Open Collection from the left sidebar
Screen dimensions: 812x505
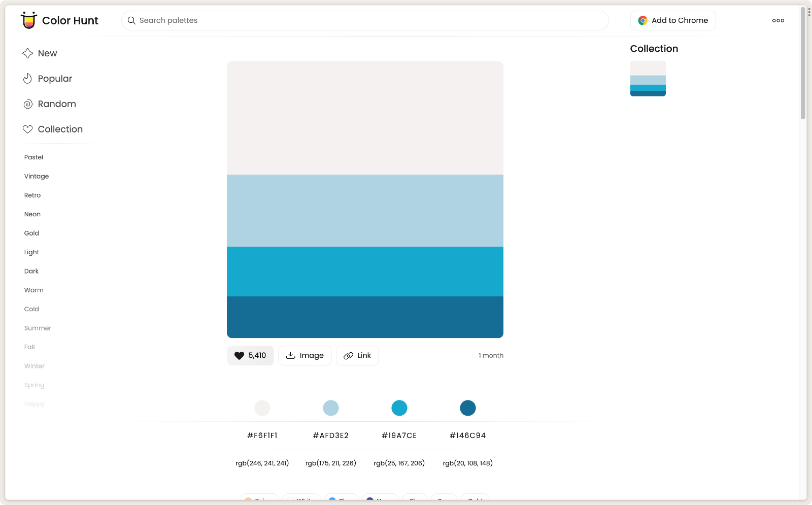point(60,129)
